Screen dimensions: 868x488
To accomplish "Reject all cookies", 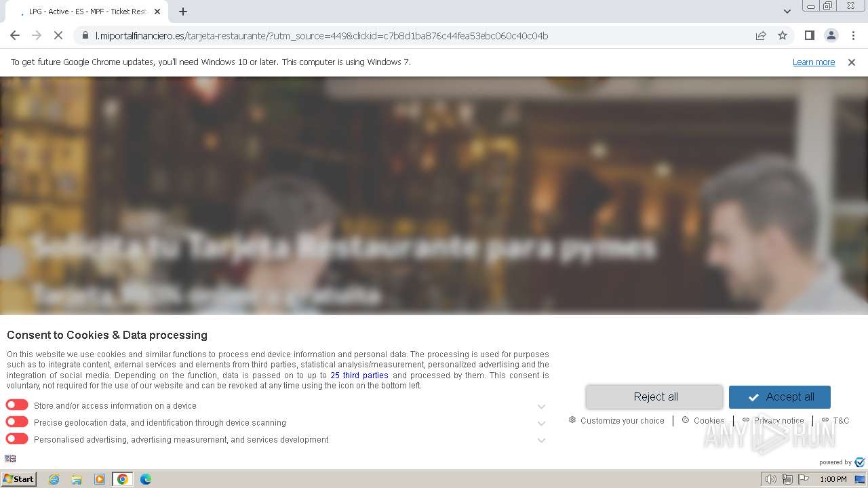I will tap(654, 397).
